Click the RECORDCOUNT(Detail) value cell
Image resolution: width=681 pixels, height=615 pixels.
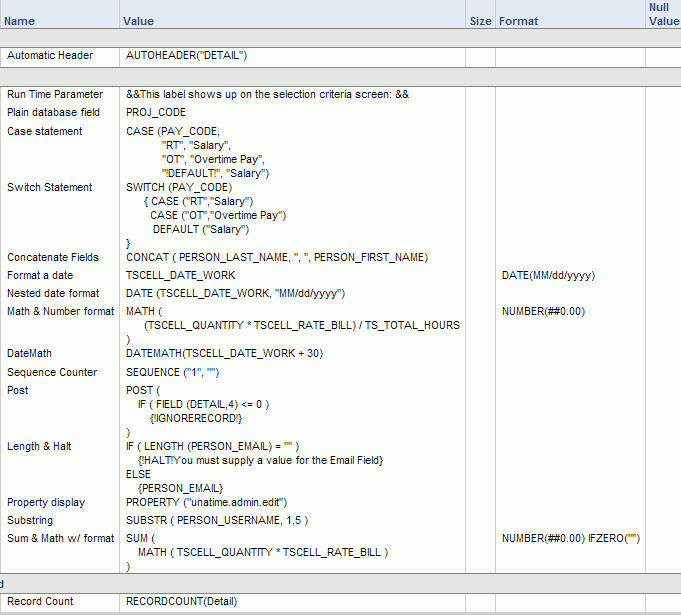(181, 601)
